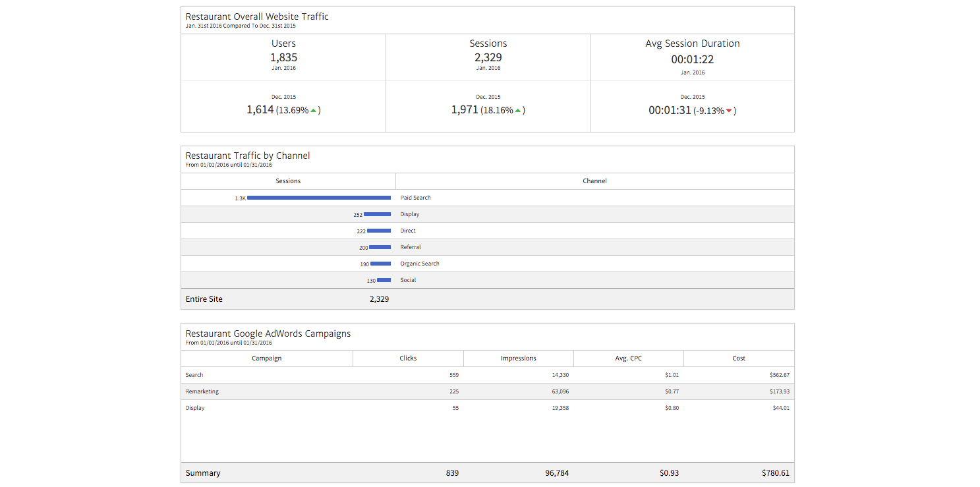Select the Social channel blue bar

(384, 280)
